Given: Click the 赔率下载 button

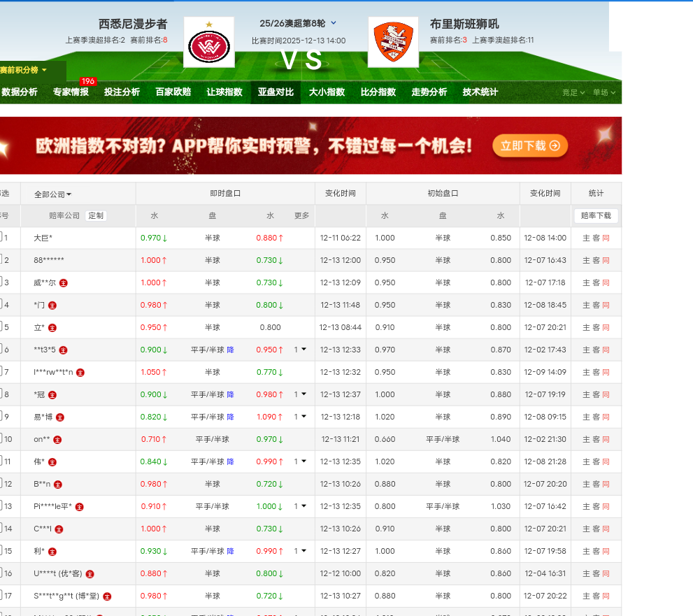Looking at the screenshot, I should click(596, 216).
